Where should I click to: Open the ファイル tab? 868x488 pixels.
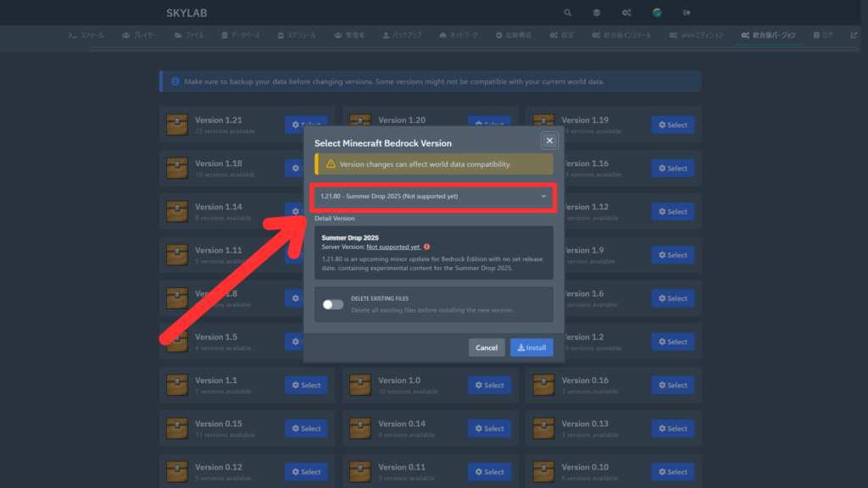pyautogui.click(x=189, y=35)
